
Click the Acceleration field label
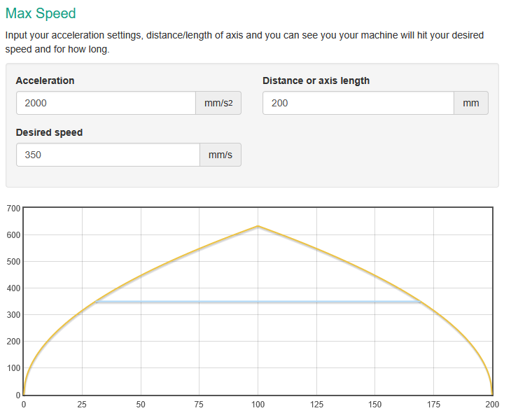(x=45, y=80)
